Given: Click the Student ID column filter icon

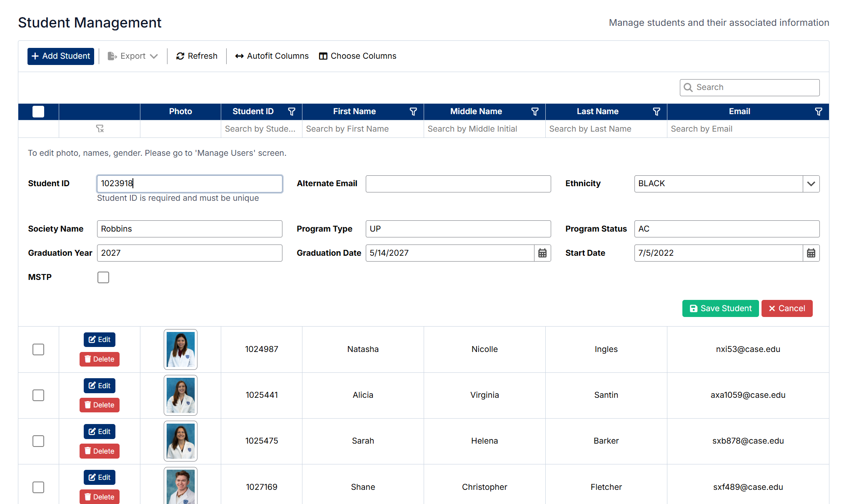Looking at the screenshot, I should 292,112.
